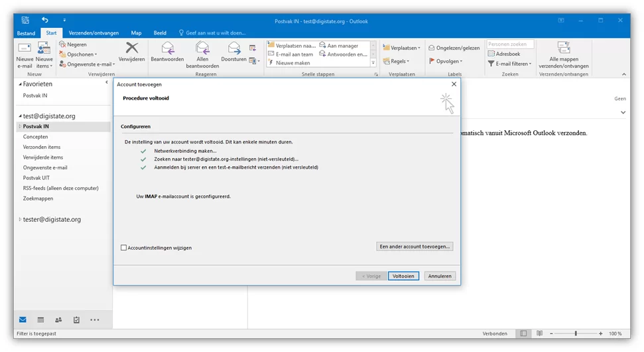Click zoom out minus button
The height and width of the screenshot is (352, 644).
click(x=551, y=333)
